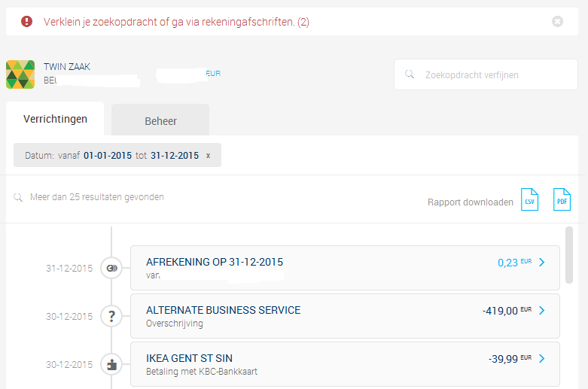This screenshot has width=588, height=389.
Task: Click the search magnifier in refine field
Action: (410, 74)
